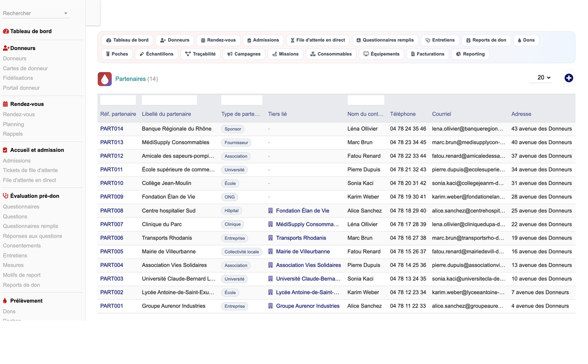Open the Donneurs toolbar tab
This screenshot has height=364, width=588.
[175, 40]
